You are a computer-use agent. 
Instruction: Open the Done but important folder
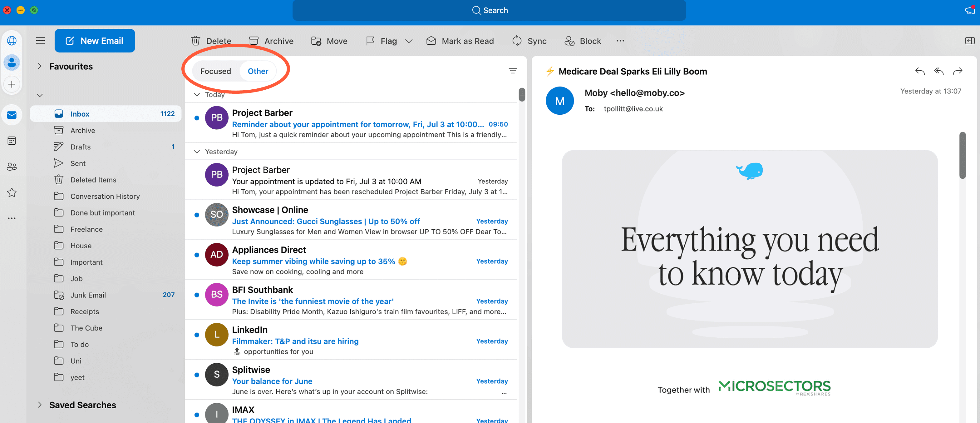(106, 212)
